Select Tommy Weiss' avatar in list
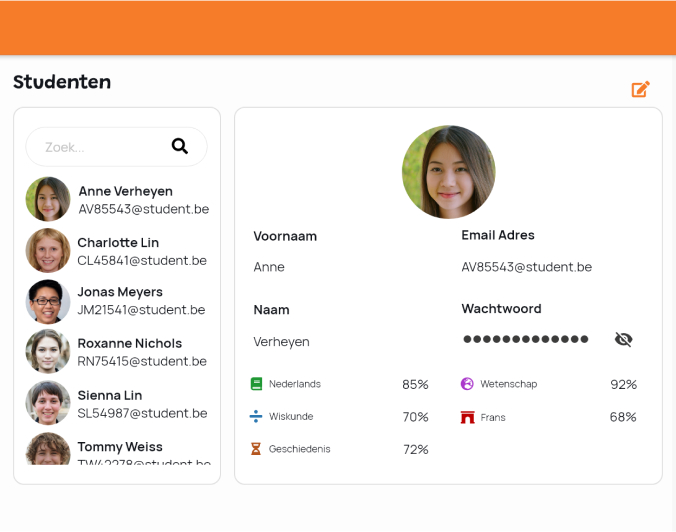This screenshot has width=676, height=532. point(48,449)
